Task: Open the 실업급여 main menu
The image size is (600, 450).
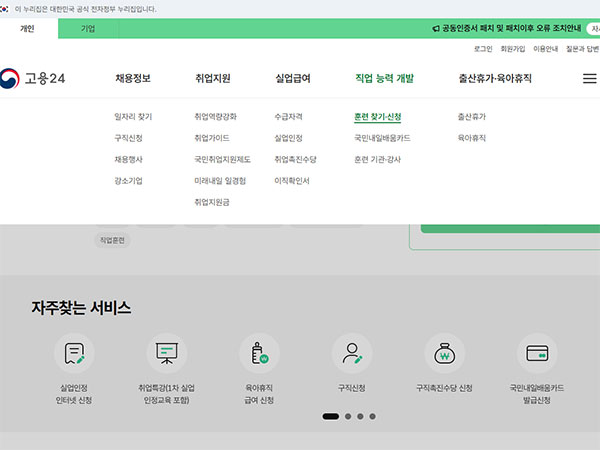Action: pyautogui.click(x=293, y=78)
